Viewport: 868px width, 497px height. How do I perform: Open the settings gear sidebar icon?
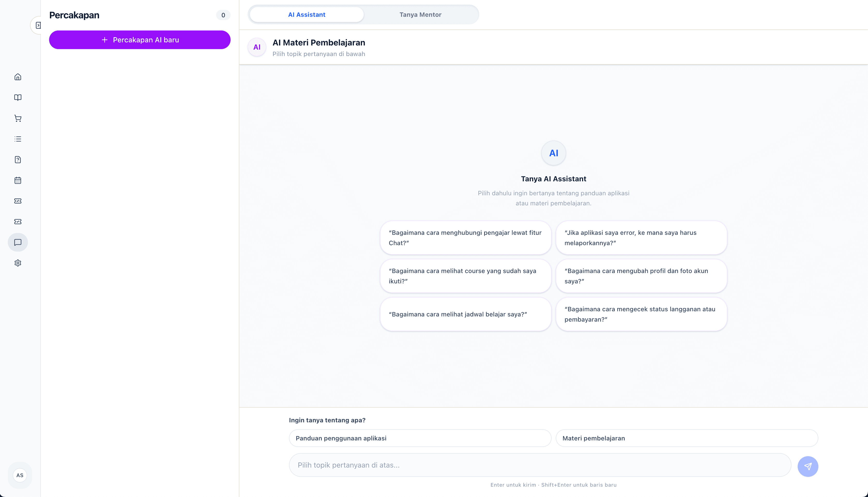click(x=18, y=263)
